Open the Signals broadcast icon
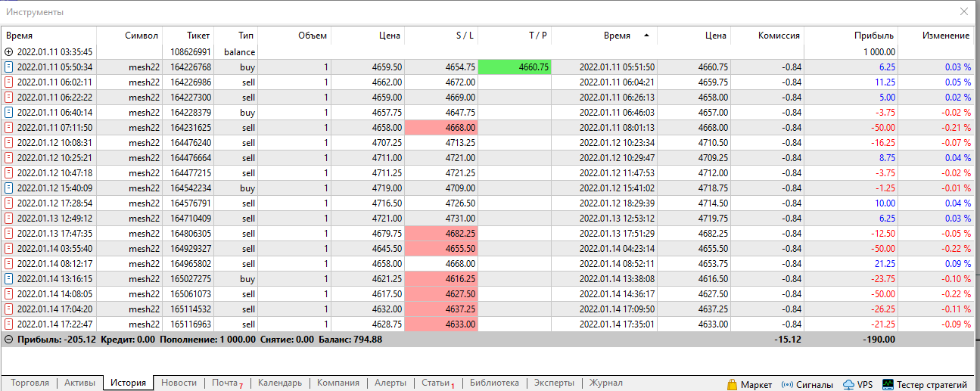The height and width of the screenshot is (391, 980). 787,384
